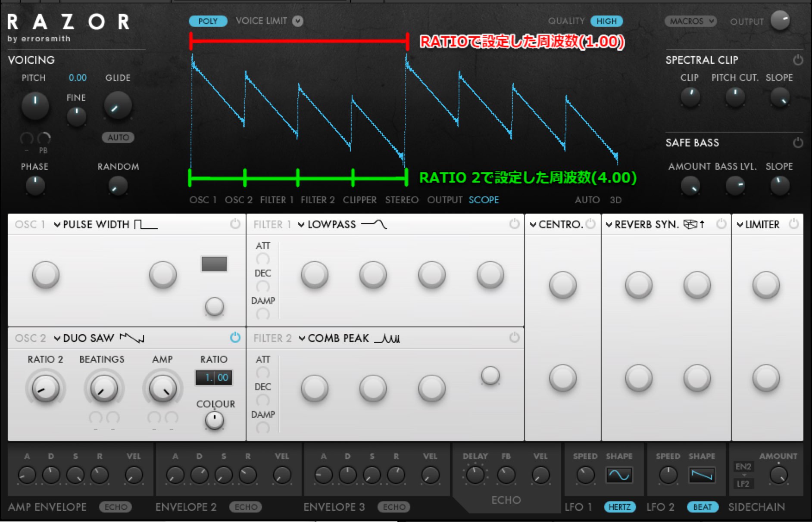Open Filter 2 Comb Peak type menu

[349, 338]
